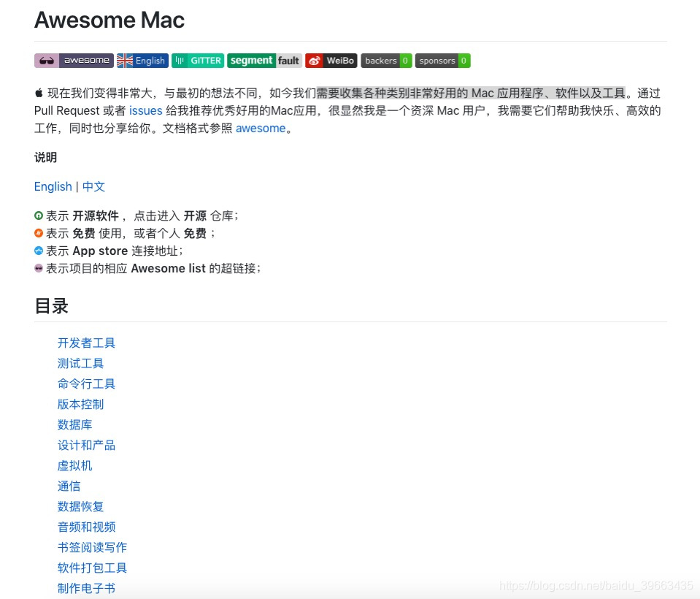
Task: Select the 中文 language link
Action: click(x=93, y=186)
